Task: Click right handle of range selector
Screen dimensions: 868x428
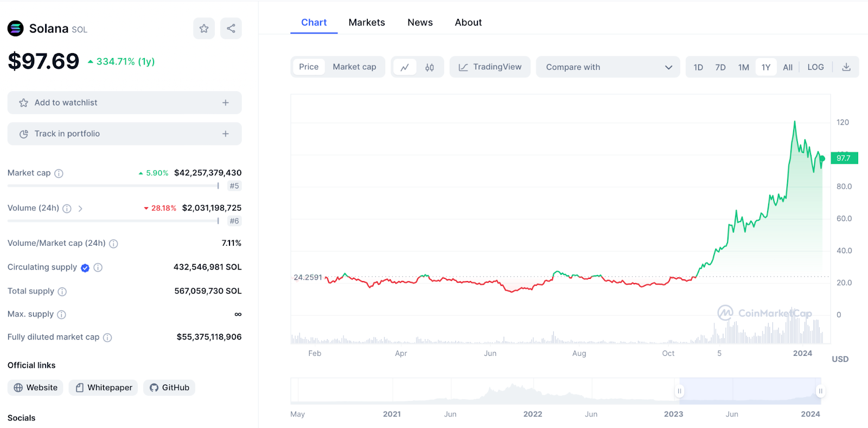Action: (820, 391)
